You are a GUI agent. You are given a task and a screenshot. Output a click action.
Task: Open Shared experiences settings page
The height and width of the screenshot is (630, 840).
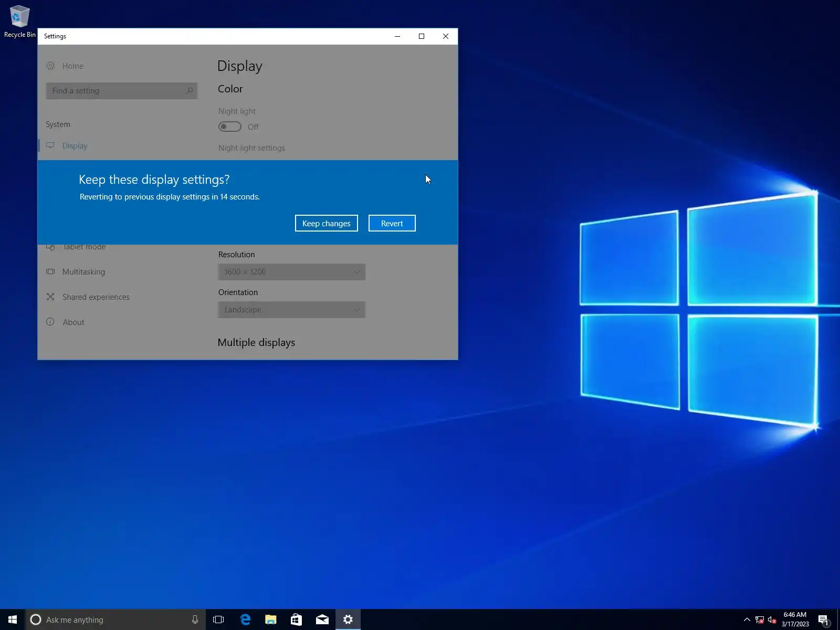(96, 297)
